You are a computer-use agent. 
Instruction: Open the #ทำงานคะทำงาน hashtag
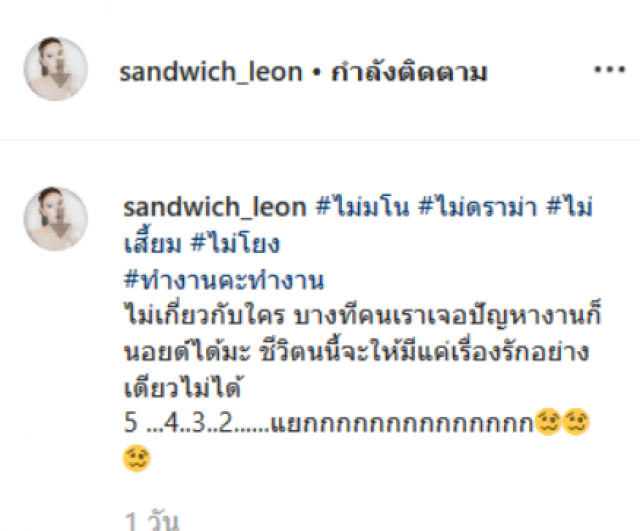click(224, 280)
